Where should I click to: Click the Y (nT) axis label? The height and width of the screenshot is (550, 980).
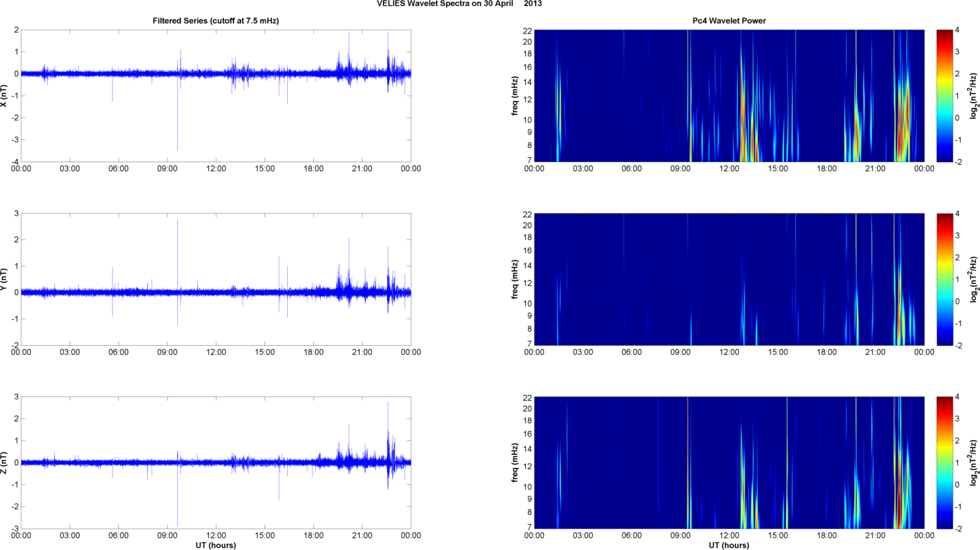[5, 279]
